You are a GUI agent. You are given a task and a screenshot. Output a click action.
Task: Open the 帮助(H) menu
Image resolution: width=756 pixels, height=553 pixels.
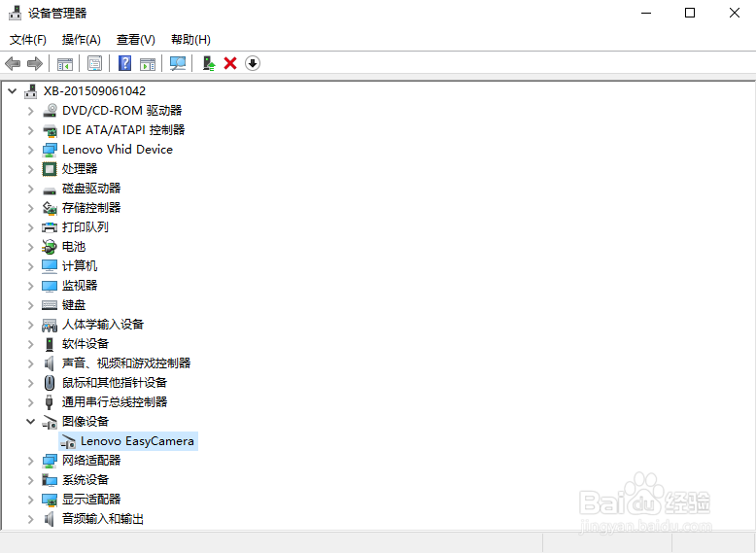[190, 40]
